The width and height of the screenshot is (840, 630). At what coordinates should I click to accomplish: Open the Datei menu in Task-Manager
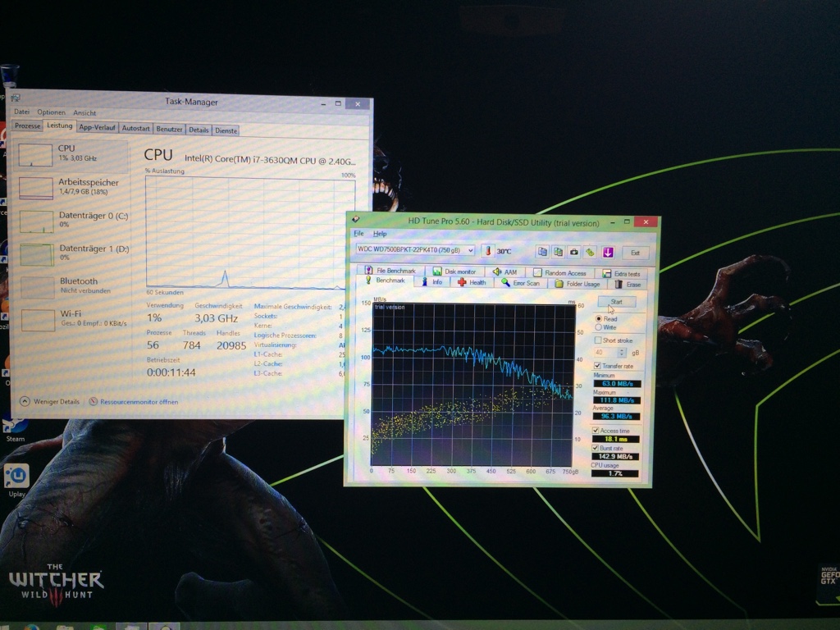(21, 112)
